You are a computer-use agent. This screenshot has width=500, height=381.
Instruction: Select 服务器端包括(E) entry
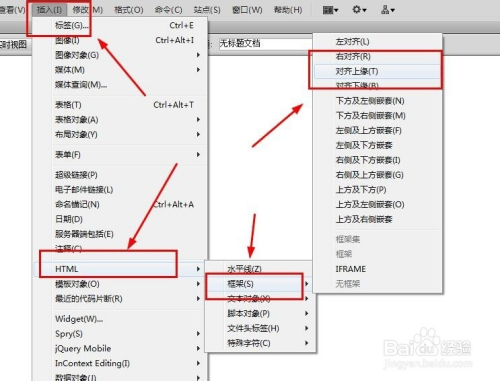pyautogui.click(x=120, y=234)
